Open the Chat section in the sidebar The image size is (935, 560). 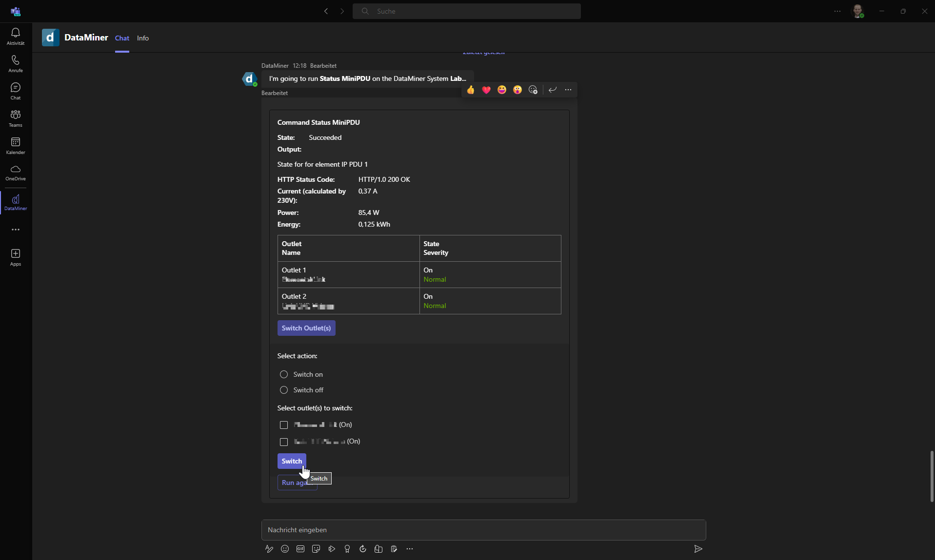coord(16,91)
